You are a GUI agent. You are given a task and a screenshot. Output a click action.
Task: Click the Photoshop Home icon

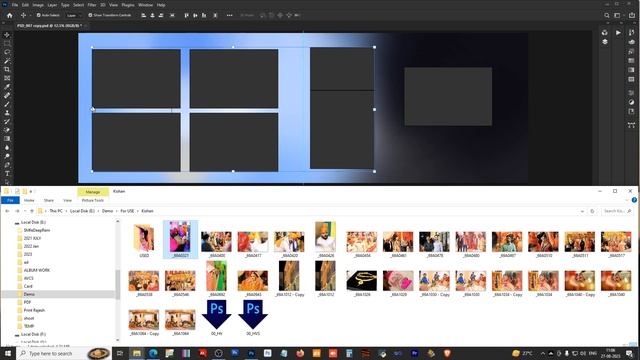point(9,15)
